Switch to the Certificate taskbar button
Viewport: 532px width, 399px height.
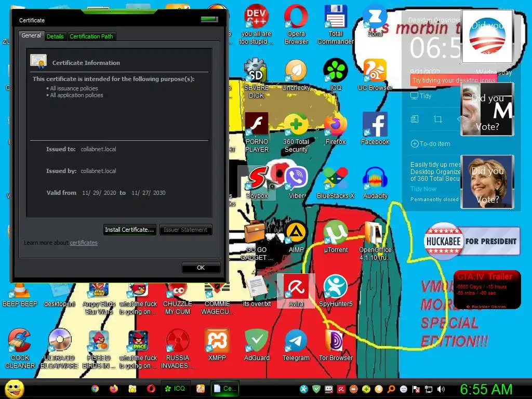point(225,389)
